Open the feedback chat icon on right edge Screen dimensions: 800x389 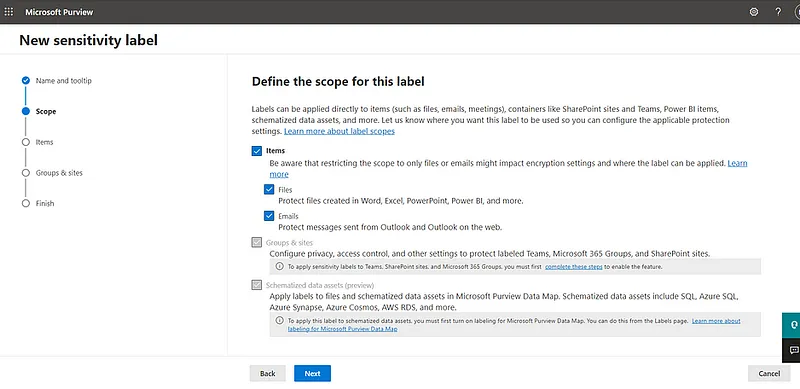[x=792, y=350]
